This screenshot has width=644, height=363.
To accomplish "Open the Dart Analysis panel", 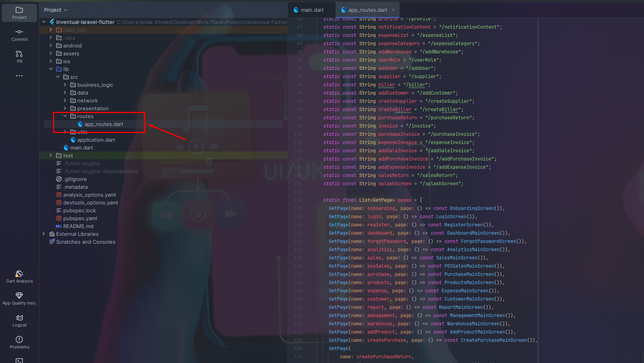I will click(19, 276).
